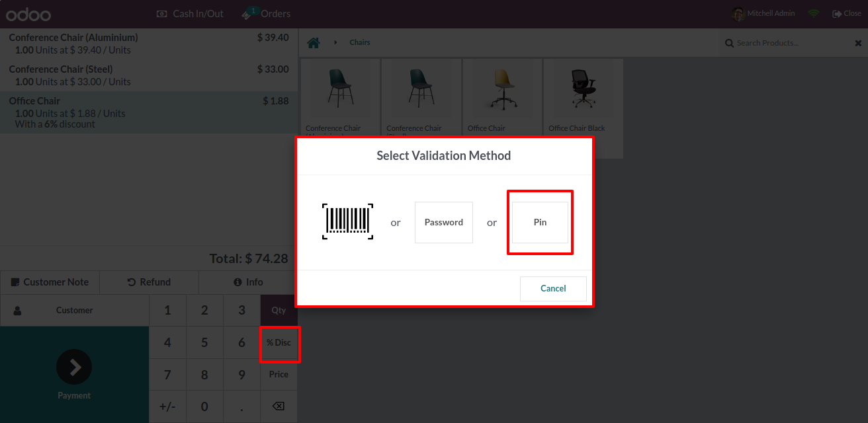Click the Wi-Fi connection status icon
This screenshot has width=868, height=423.
tap(813, 13)
